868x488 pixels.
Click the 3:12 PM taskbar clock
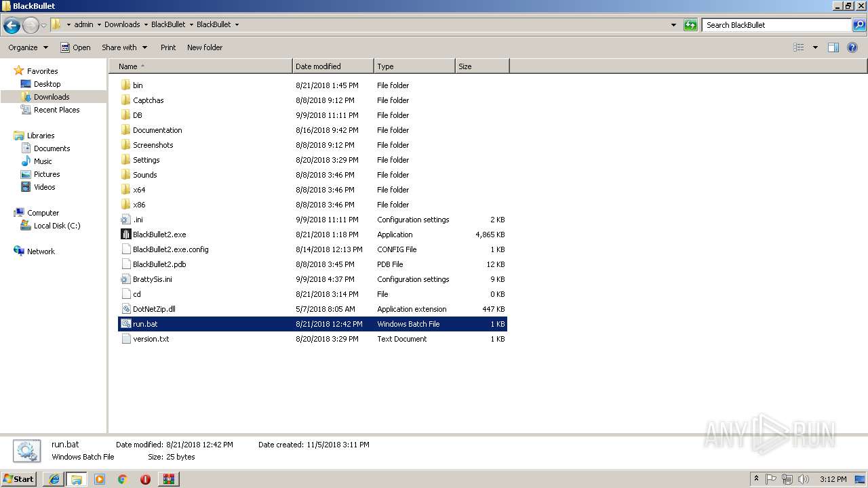[833, 479]
